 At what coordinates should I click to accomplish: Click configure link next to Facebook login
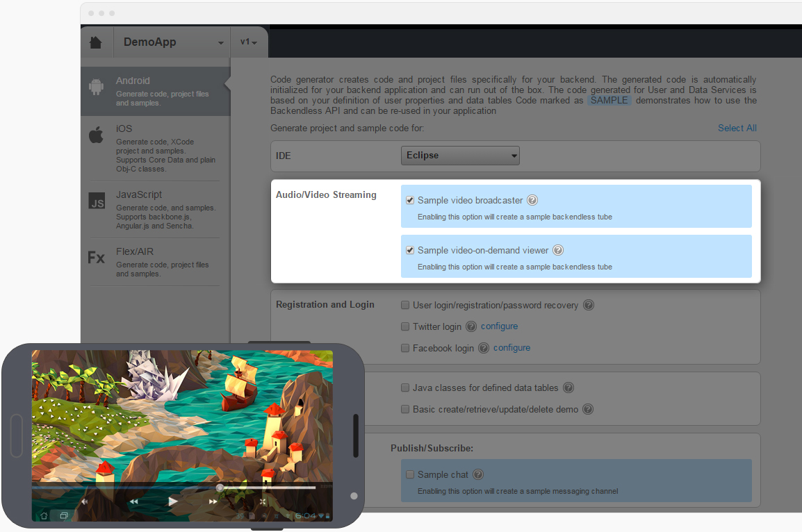point(512,347)
